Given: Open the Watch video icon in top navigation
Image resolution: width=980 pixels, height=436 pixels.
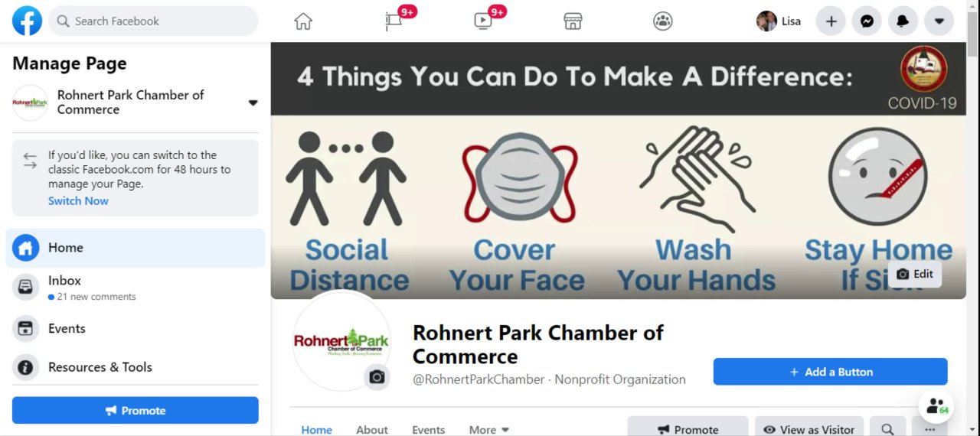Looking at the screenshot, I should pos(483,21).
